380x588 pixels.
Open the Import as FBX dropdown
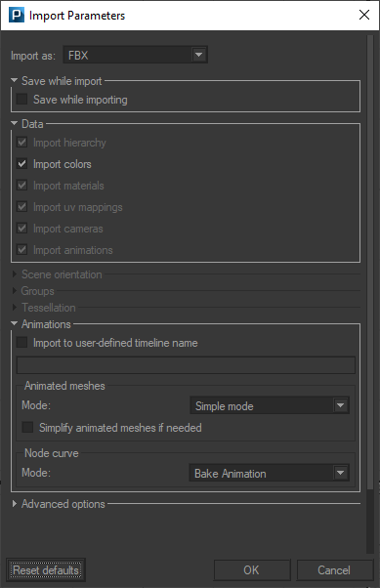point(135,55)
